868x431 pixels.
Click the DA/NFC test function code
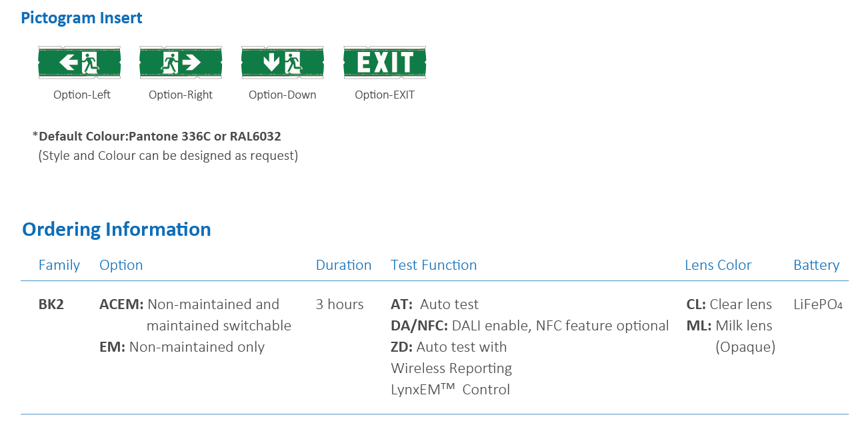pos(419,326)
